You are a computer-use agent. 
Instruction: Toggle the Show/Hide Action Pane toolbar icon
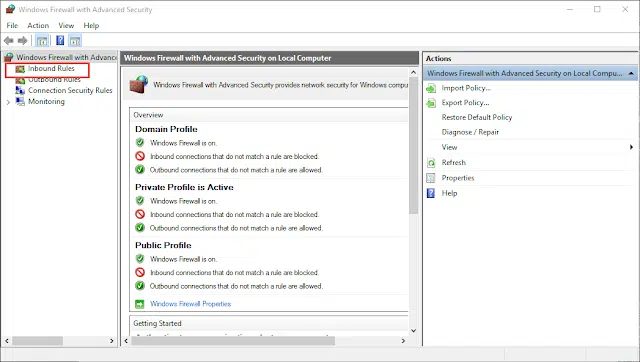[75, 40]
